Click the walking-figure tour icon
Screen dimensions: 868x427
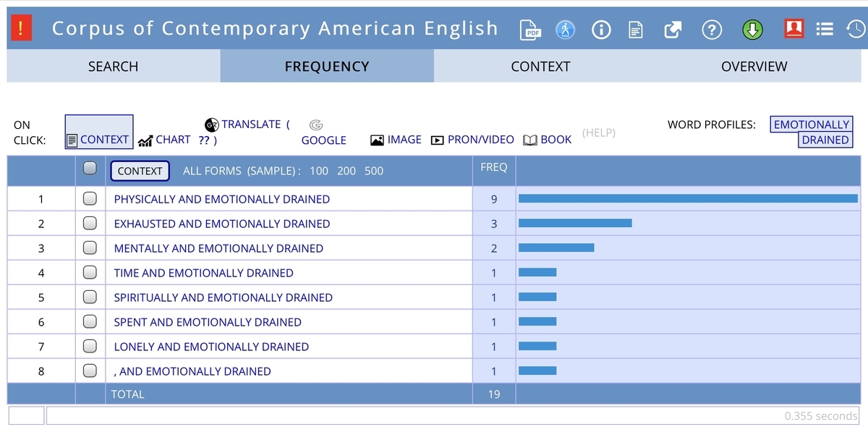565,30
